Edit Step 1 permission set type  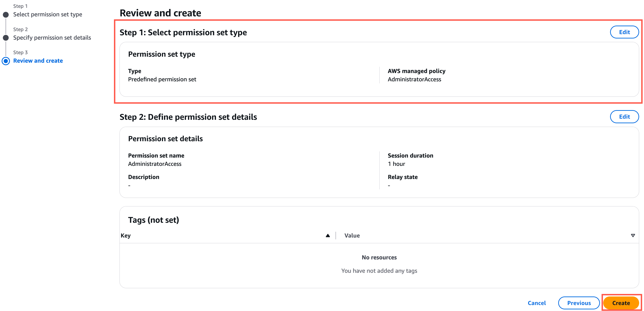(x=624, y=32)
